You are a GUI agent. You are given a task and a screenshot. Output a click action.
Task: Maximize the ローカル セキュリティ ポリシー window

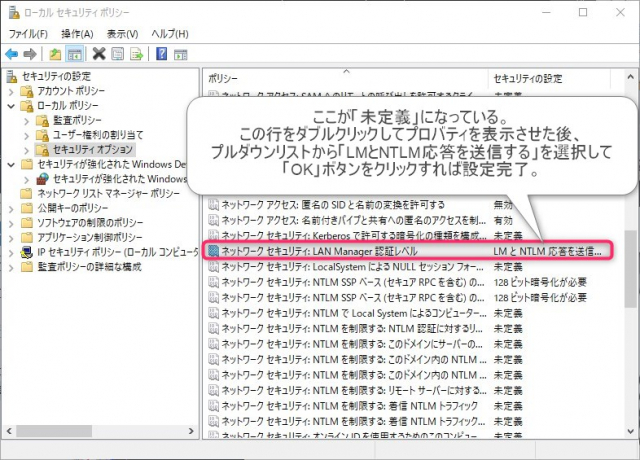[583, 12]
